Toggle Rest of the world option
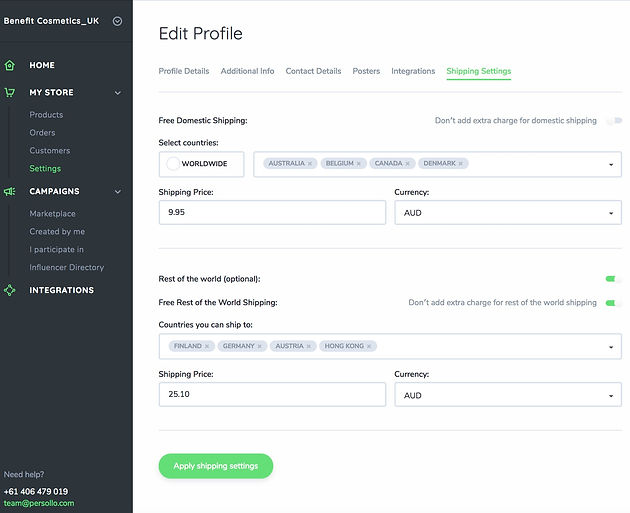630x513 pixels. tap(614, 279)
